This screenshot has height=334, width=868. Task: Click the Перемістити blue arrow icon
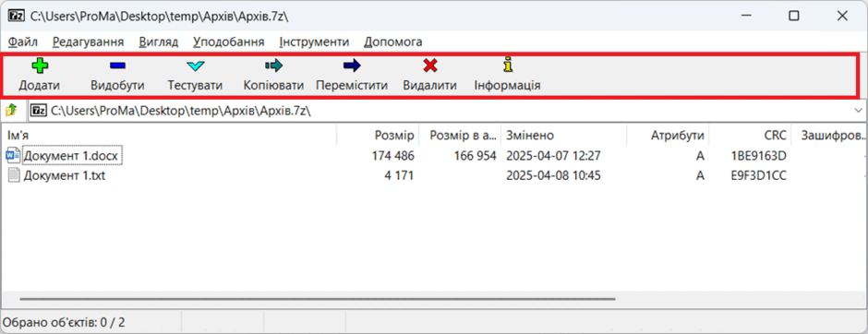click(x=352, y=66)
